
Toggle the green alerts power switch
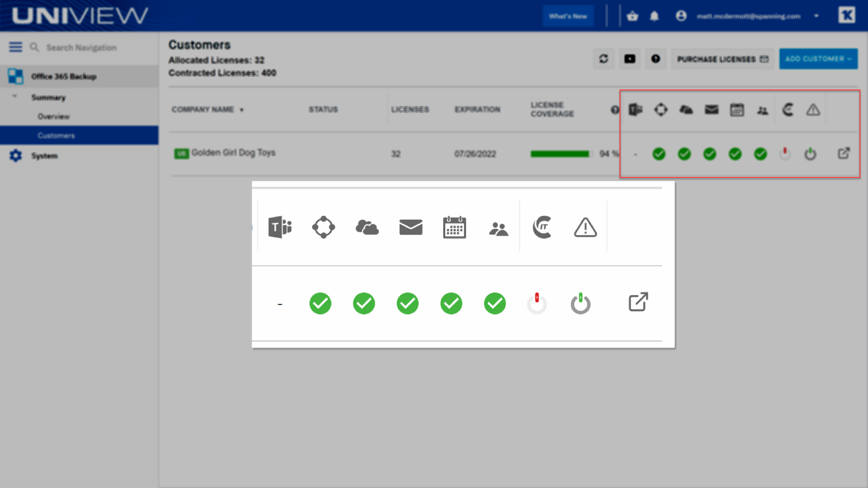point(810,154)
